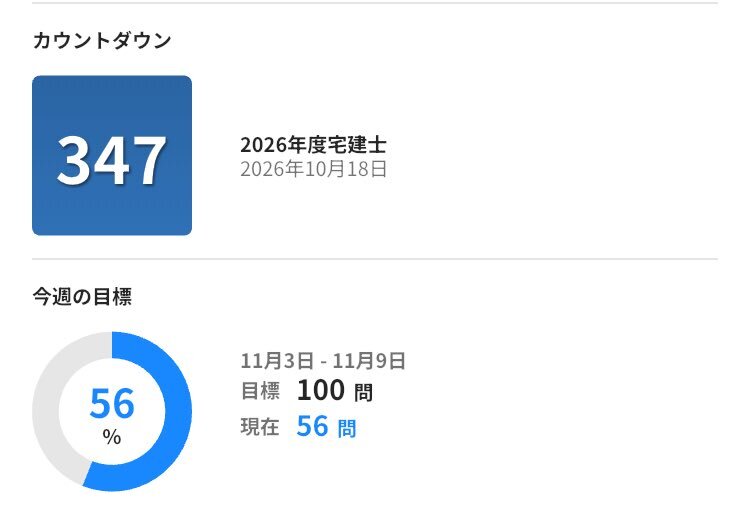The height and width of the screenshot is (511, 750).
Task: Click the % symbol inside the ring
Action: click(x=112, y=437)
